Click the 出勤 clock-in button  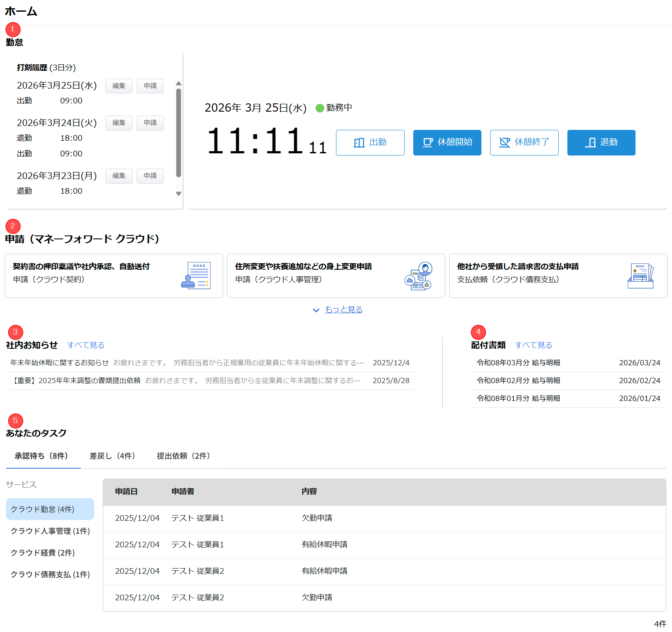(370, 142)
